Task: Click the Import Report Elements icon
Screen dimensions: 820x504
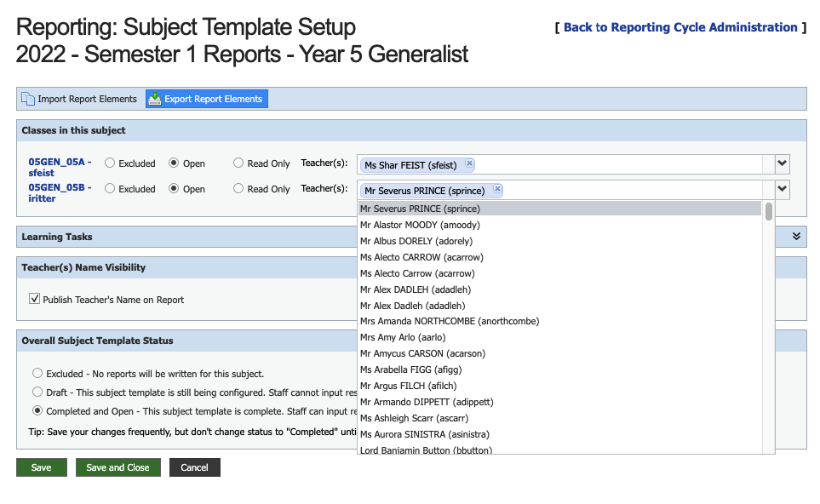Action: [28, 99]
